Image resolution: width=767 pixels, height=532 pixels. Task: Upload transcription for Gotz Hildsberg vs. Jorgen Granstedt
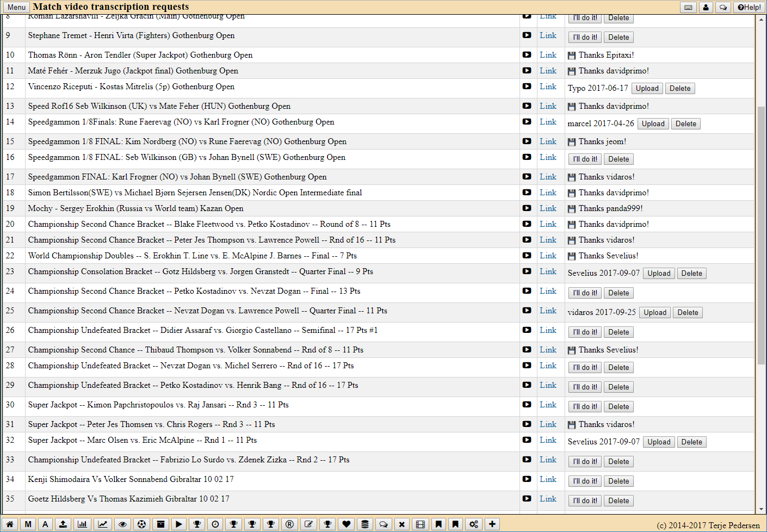click(x=659, y=274)
